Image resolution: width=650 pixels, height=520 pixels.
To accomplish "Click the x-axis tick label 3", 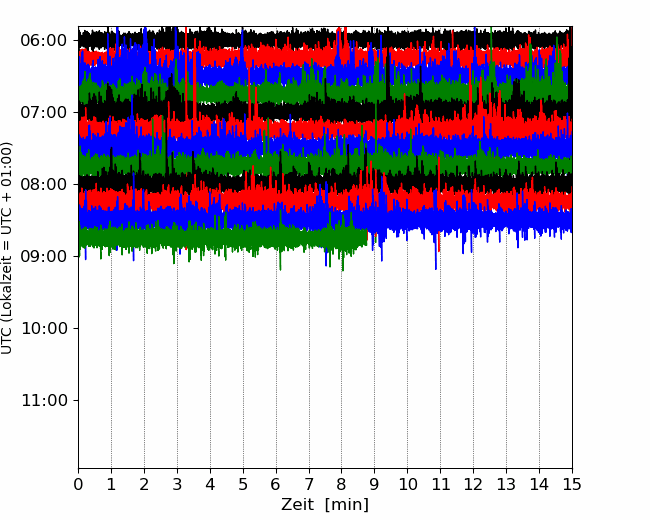I will click(177, 484).
